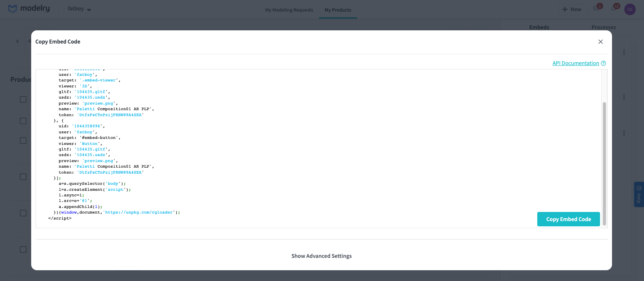The width and height of the screenshot is (644, 281).
Task: Click the modelry logo
Action: tap(29, 8)
